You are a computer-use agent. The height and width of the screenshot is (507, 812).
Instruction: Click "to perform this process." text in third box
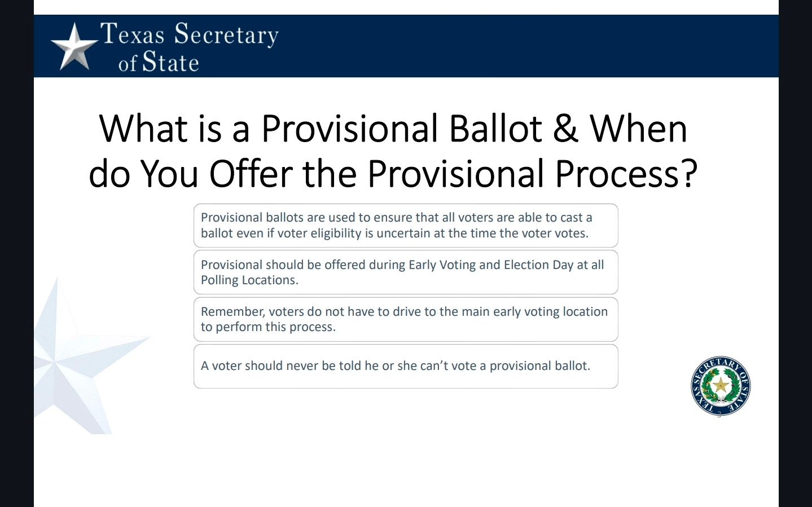268,327
